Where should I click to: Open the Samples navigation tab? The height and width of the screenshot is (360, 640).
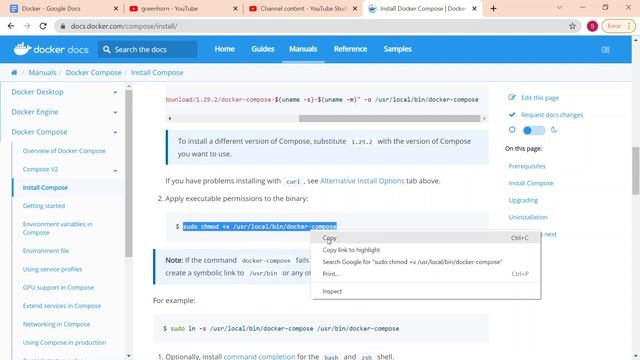point(397,49)
